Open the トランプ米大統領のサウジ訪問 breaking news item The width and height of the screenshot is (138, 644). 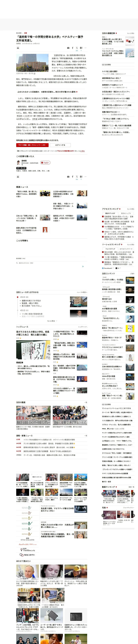click(x=49, y=440)
